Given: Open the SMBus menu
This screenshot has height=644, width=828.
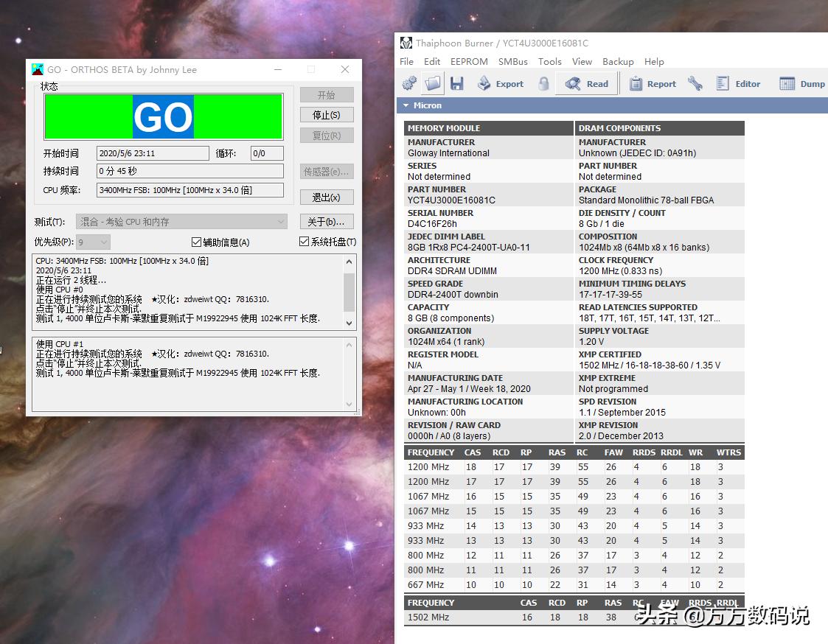Looking at the screenshot, I should pyautogui.click(x=512, y=62).
